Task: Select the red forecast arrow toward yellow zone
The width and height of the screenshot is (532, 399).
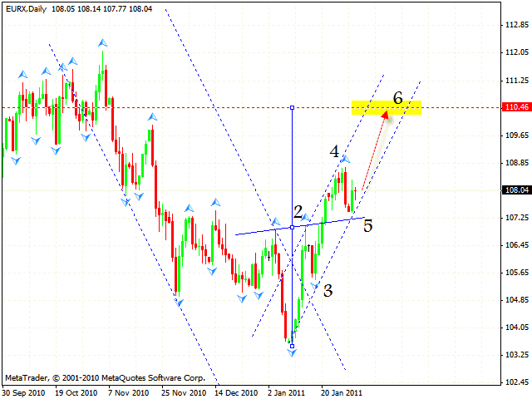Action: 375,151
